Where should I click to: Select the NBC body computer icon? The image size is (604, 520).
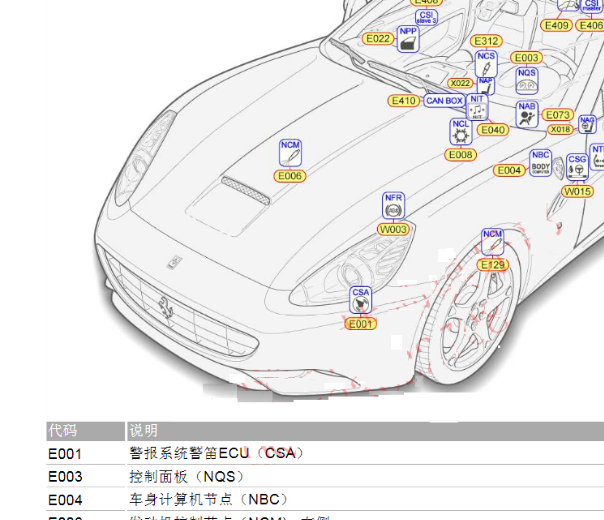pyautogui.click(x=540, y=163)
